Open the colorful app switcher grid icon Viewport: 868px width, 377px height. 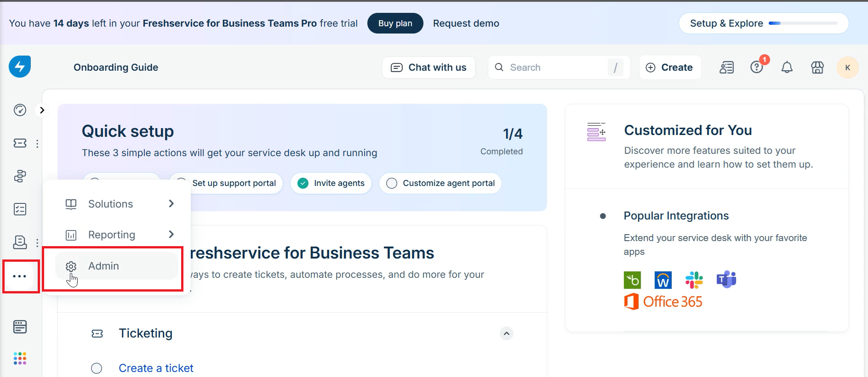[20, 358]
